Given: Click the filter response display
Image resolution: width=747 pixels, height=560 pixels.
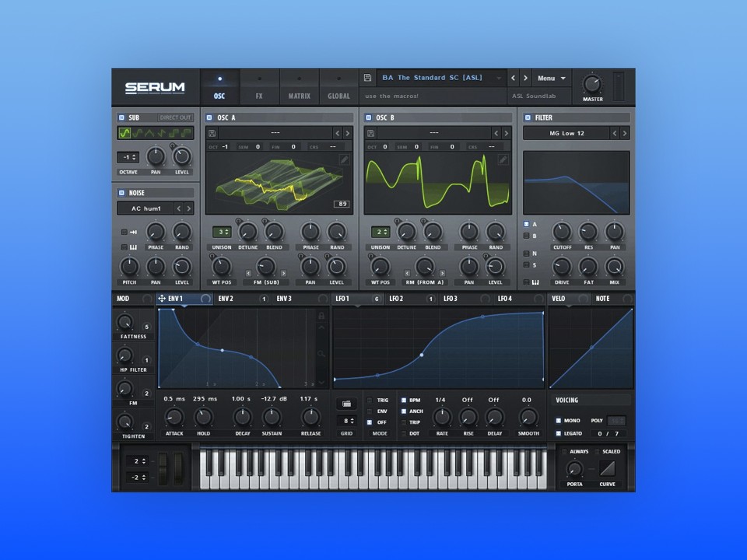Looking at the screenshot, I should [x=577, y=183].
